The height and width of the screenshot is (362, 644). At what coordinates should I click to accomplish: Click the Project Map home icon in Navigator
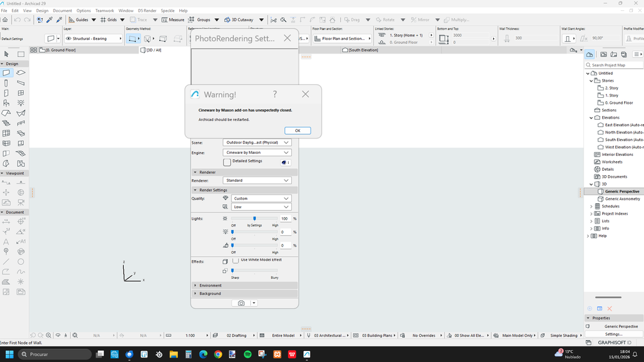click(589, 54)
